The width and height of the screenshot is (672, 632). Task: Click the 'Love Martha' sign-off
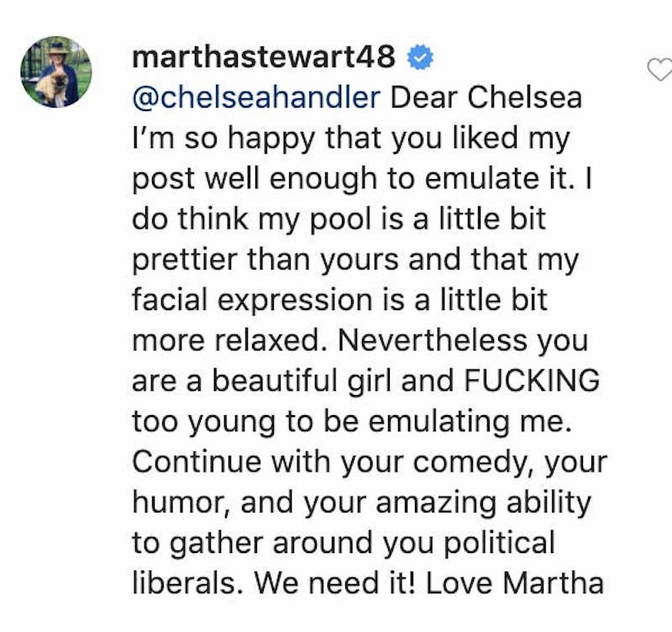click(x=515, y=583)
